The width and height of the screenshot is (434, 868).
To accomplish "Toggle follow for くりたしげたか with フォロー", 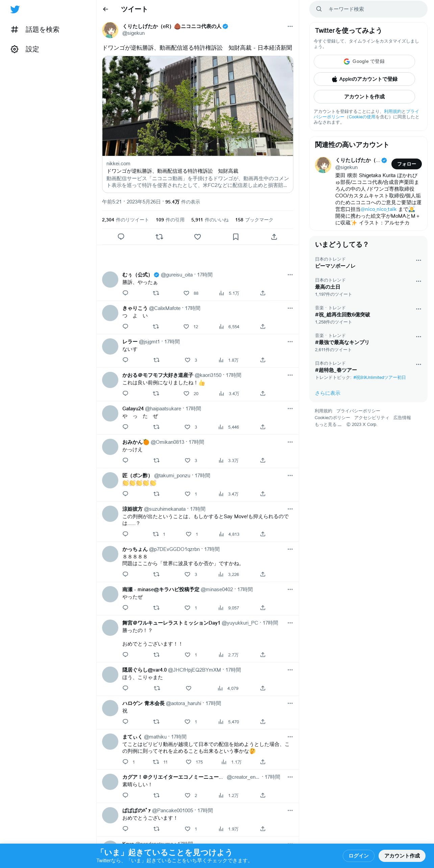I will (x=406, y=164).
